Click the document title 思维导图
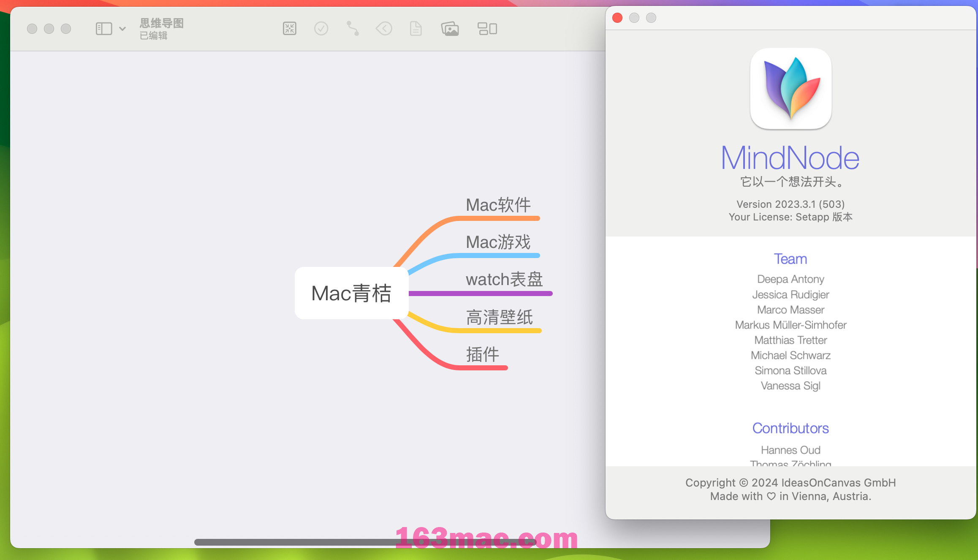The image size is (978, 560). (x=162, y=23)
